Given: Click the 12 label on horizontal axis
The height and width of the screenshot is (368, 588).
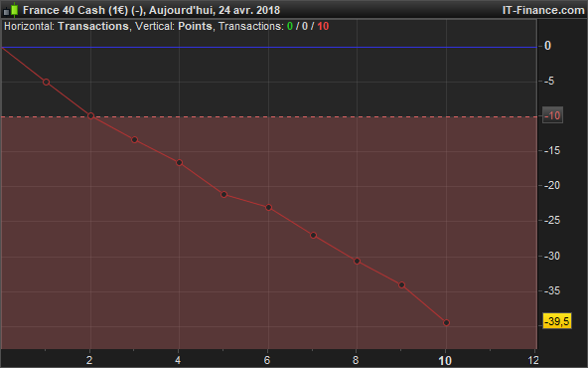Looking at the screenshot, I should (x=533, y=360).
